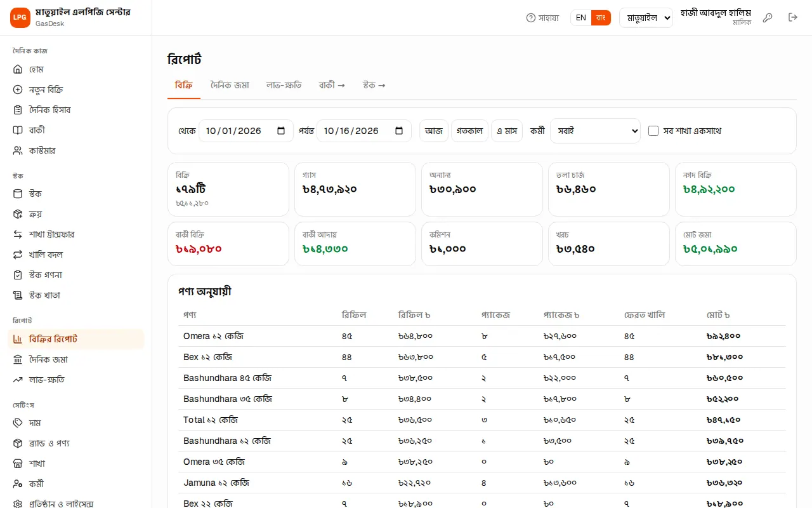This screenshot has height=508, width=812.
Task: Click the গতকাল button
Action: (469, 131)
